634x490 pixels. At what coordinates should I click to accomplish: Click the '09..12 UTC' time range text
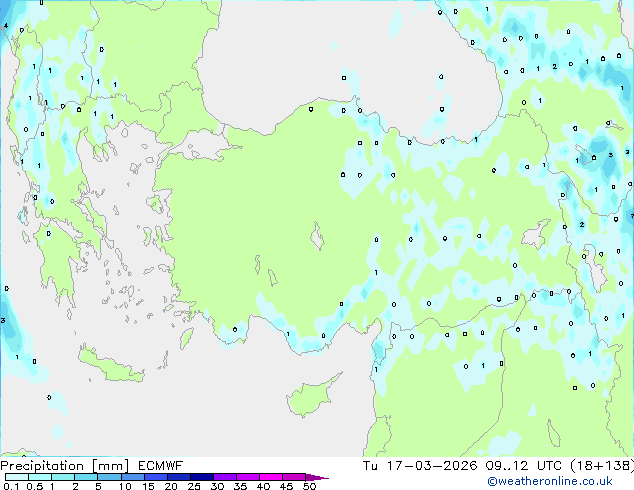click(524, 466)
